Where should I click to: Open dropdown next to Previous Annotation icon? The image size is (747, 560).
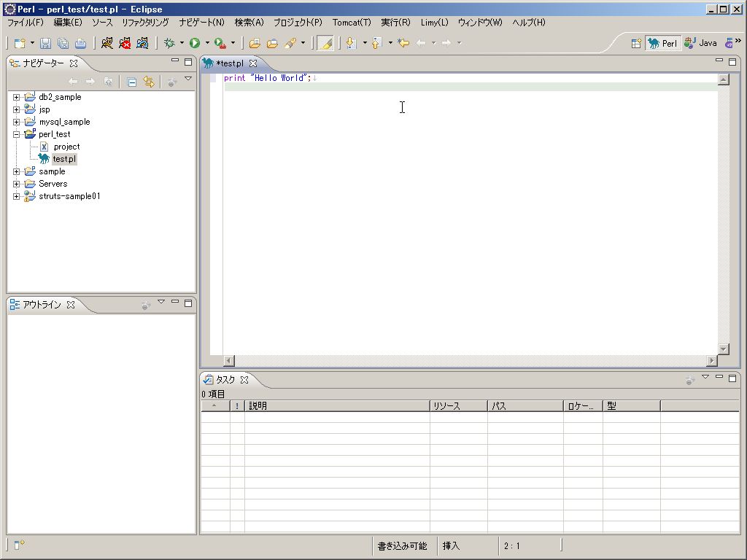[x=390, y=43]
